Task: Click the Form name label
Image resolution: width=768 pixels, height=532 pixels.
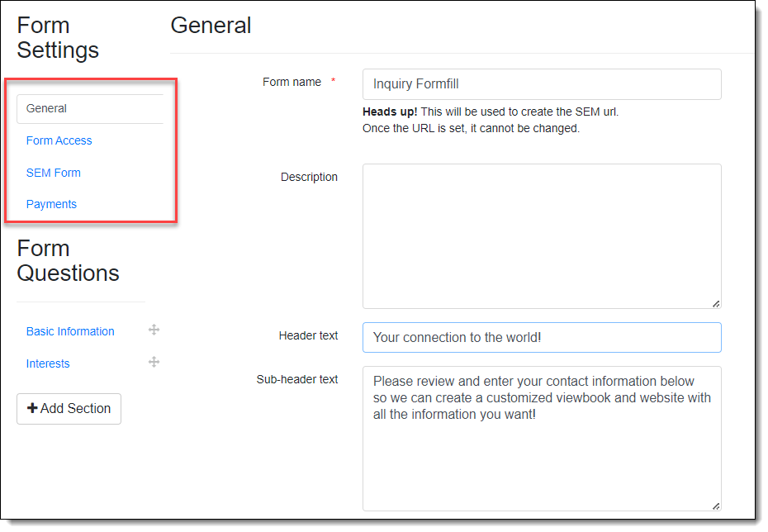Action: pos(292,83)
